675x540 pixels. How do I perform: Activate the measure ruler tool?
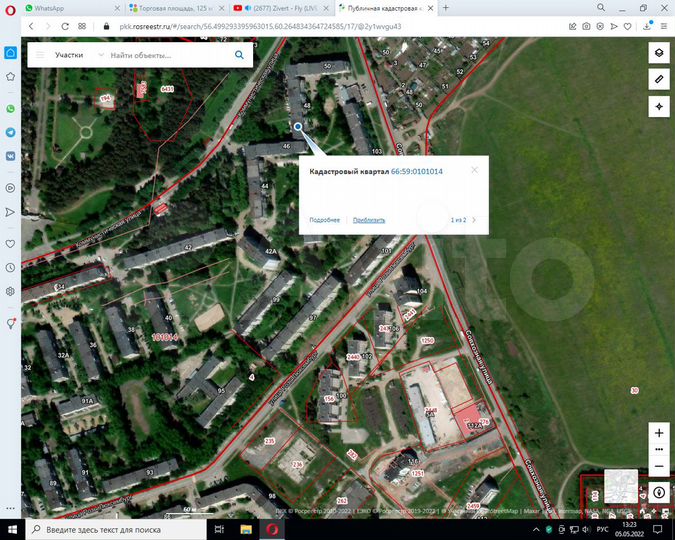pyautogui.click(x=659, y=79)
